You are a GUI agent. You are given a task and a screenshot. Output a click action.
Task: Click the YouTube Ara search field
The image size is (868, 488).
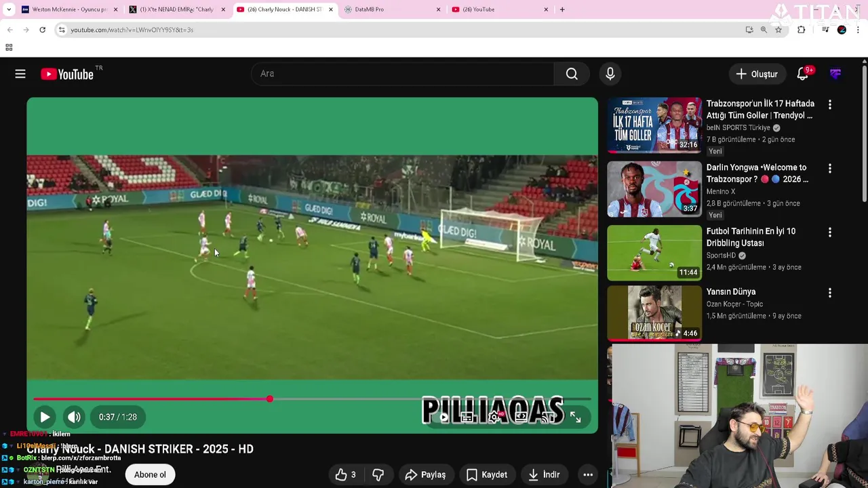pyautogui.click(x=403, y=74)
